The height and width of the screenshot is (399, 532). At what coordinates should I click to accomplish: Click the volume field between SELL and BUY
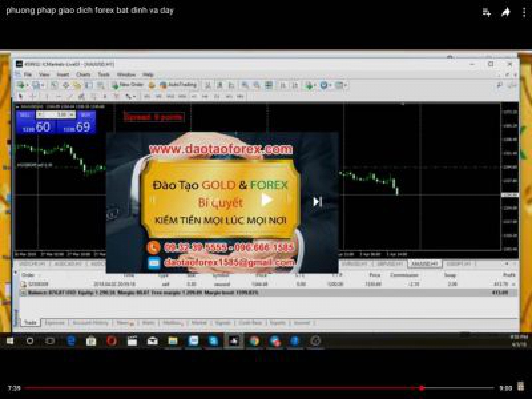(55, 114)
